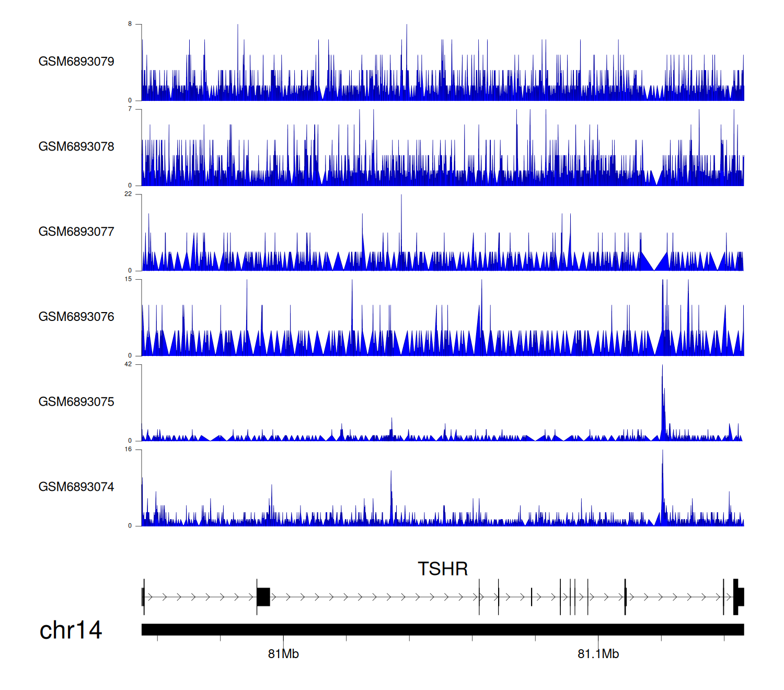Select the GSM6893078 track label
The width and height of the screenshot is (784, 690).
coord(76,147)
